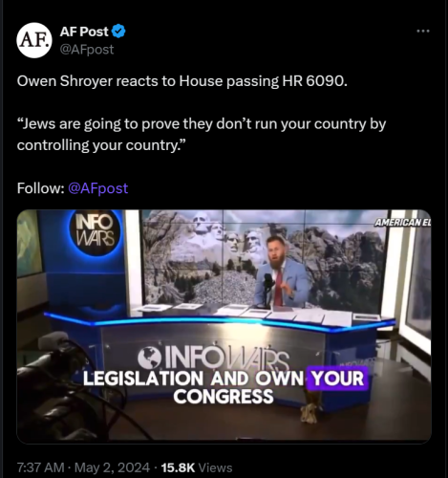Click the blue verified checkmark badge
The height and width of the screenshot is (478, 448).
pos(118,32)
